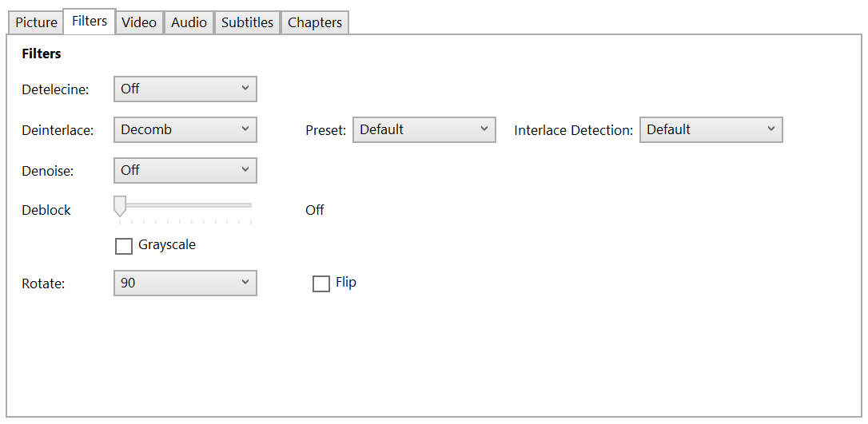Click the Deblock slider track

[x=192, y=205]
